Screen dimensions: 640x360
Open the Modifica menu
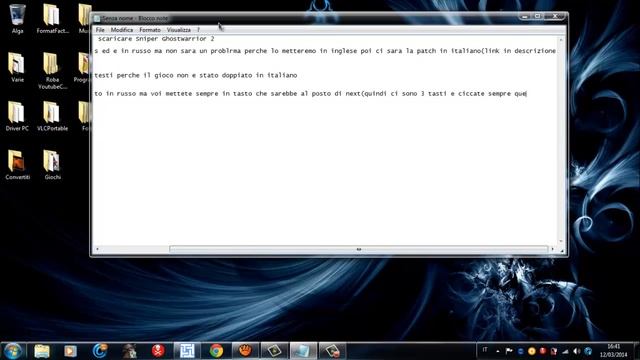click(x=122, y=30)
